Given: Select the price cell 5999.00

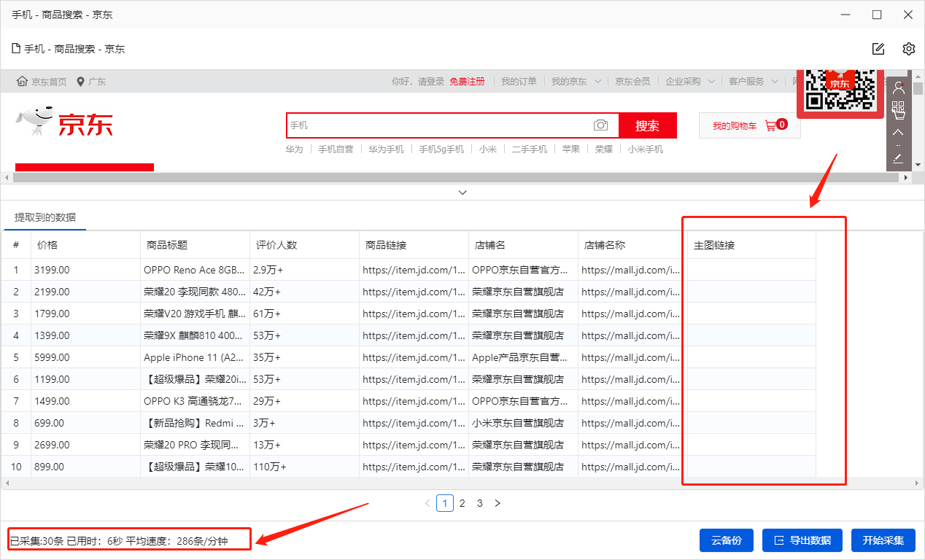Looking at the screenshot, I should [85, 357].
